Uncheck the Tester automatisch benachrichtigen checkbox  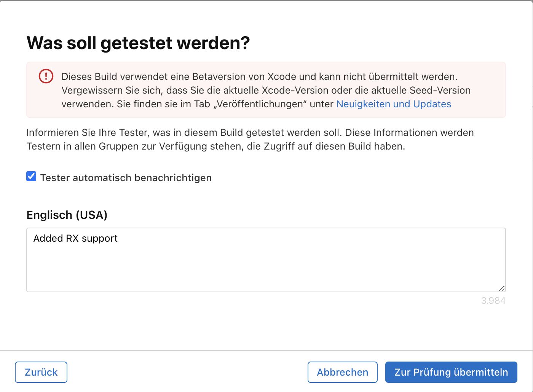pos(31,177)
